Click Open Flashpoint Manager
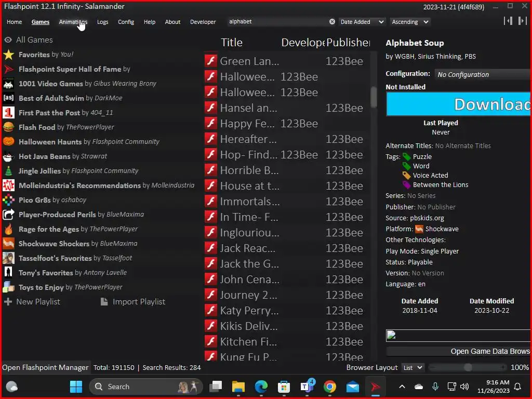 coord(45,368)
